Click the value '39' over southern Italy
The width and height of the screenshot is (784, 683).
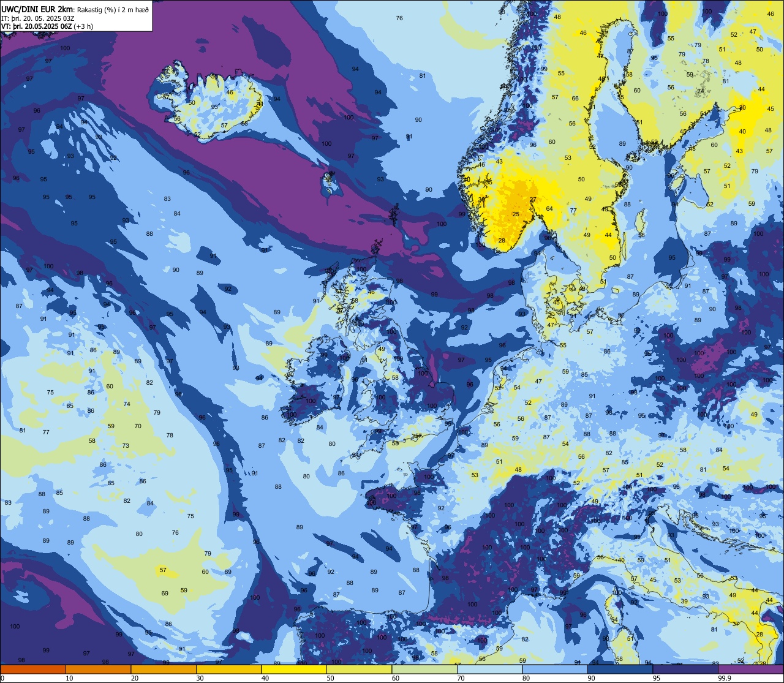click(x=684, y=602)
